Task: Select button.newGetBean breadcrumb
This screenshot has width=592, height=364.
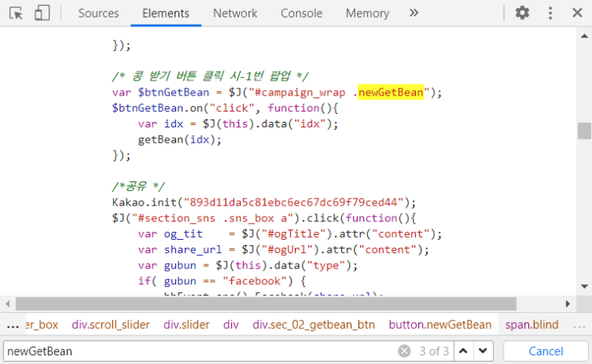Action: 441,325
